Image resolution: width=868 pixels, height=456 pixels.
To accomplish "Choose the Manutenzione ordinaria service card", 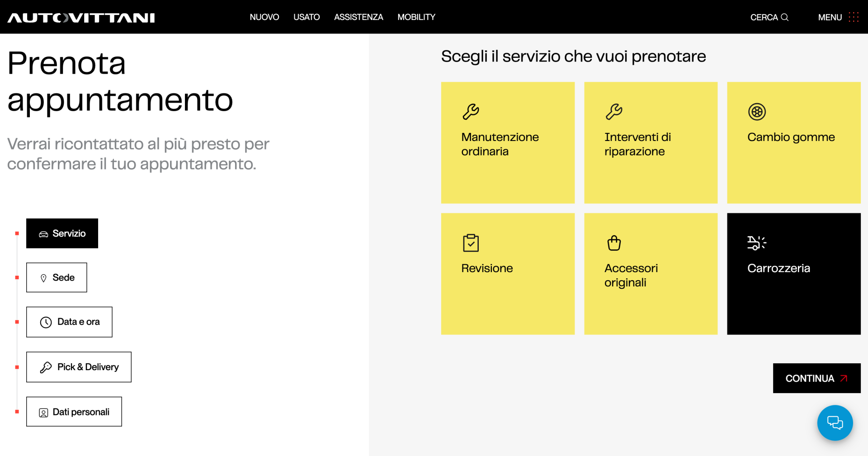I will click(508, 143).
